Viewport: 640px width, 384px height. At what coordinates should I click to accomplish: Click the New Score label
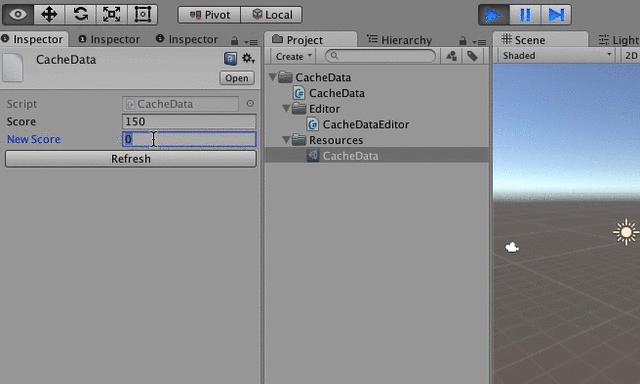[33, 139]
